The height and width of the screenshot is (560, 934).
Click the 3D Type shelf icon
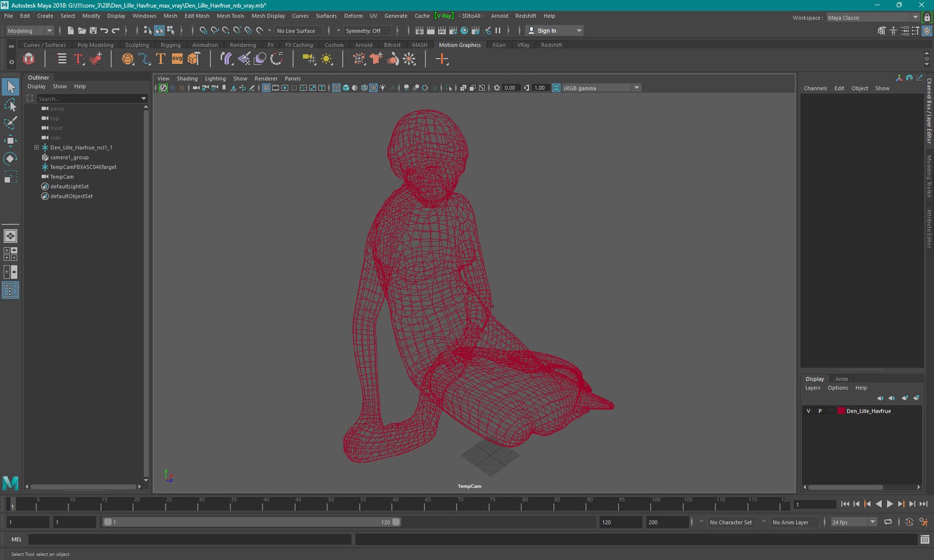[160, 59]
